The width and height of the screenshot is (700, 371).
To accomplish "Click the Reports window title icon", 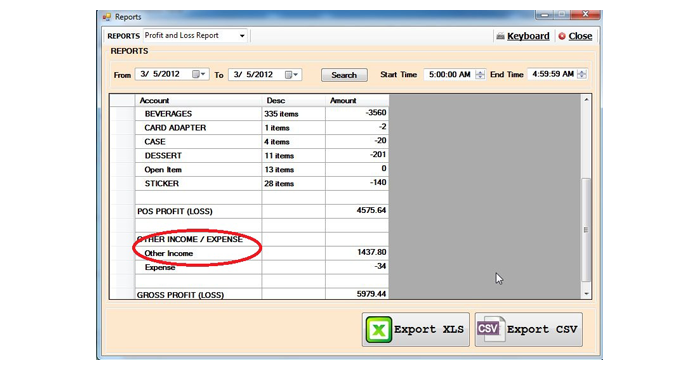I will 107,17.
